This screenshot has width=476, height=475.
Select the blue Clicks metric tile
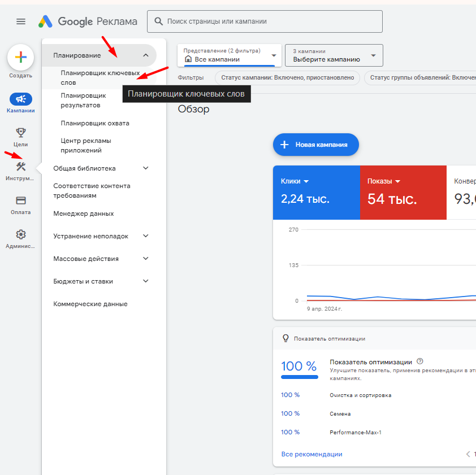[317, 192]
